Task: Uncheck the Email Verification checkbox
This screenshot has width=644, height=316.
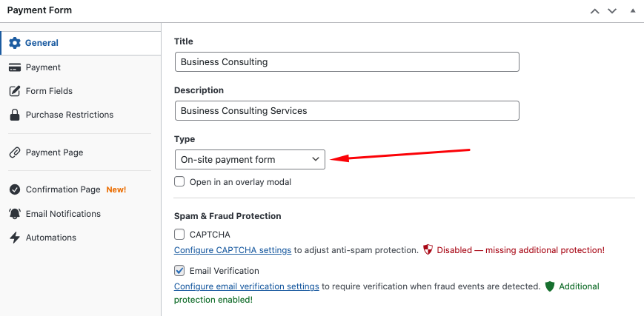Action: tap(179, 271)
